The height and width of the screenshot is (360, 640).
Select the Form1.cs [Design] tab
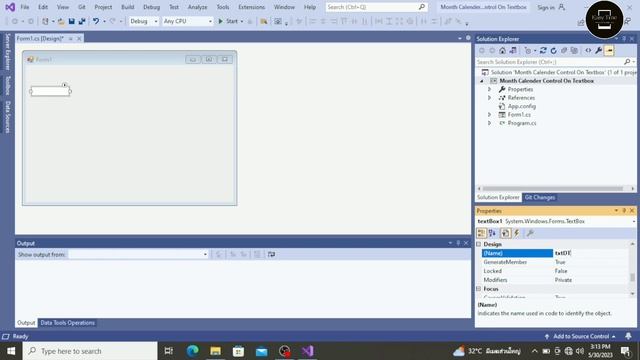(40, 38)
